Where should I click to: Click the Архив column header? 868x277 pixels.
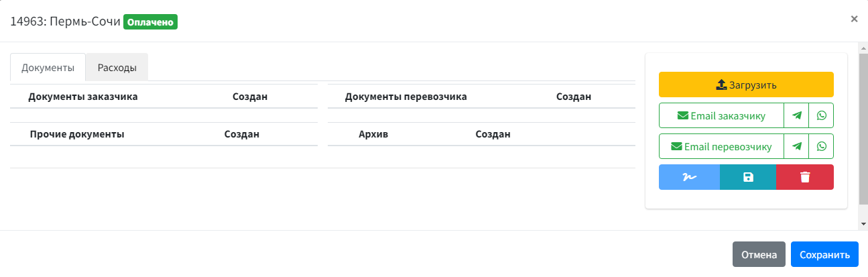(x=373, y=134)
